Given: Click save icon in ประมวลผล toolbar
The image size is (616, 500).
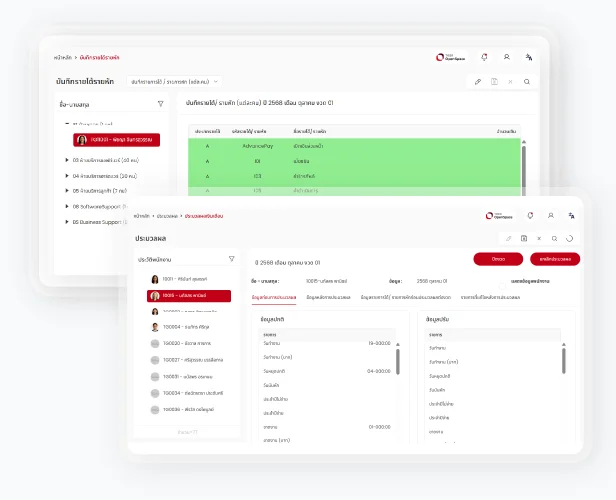Looking at the screenshot, I should (524, 238).
